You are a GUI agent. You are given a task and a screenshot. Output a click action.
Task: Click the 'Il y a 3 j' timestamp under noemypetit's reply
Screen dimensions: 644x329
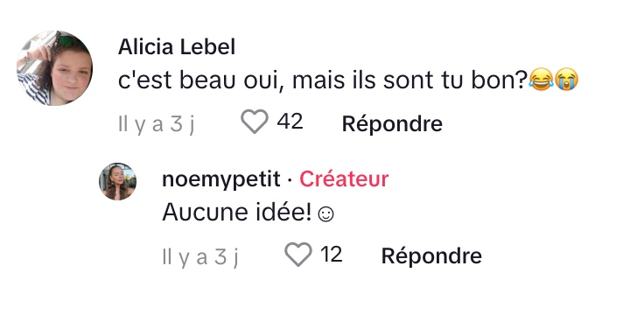coord(200,256)
